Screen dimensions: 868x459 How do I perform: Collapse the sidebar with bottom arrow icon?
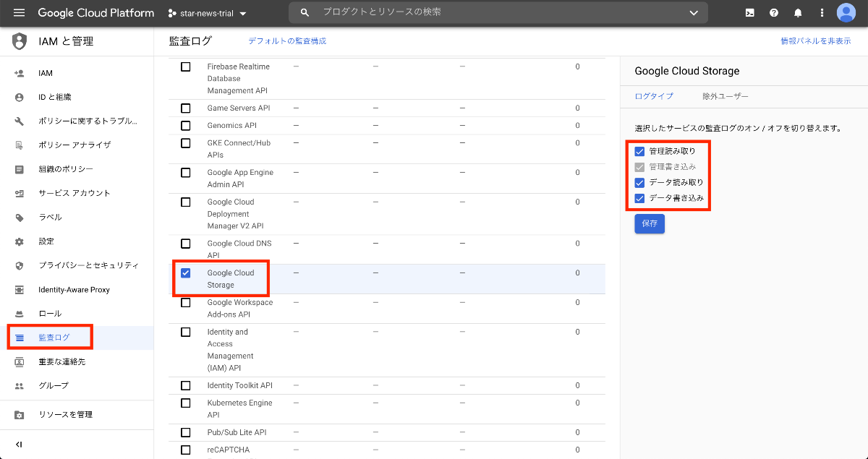(x=20, y=445)
